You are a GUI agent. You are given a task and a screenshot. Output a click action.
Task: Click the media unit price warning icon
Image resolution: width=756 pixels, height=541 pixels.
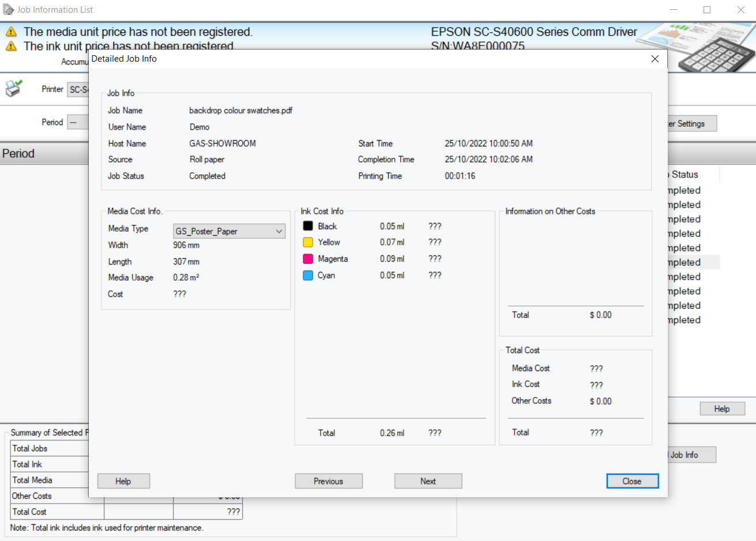point(11,32)
